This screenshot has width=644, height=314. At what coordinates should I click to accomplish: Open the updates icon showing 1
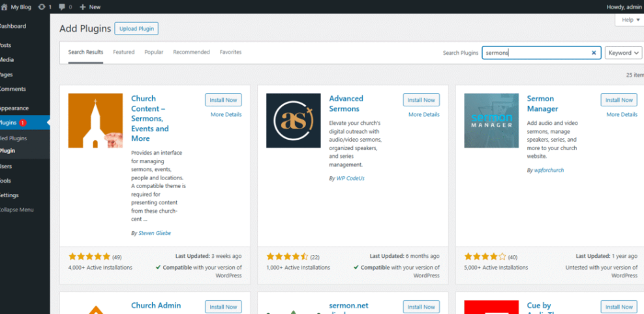click(x=42, y=7)
